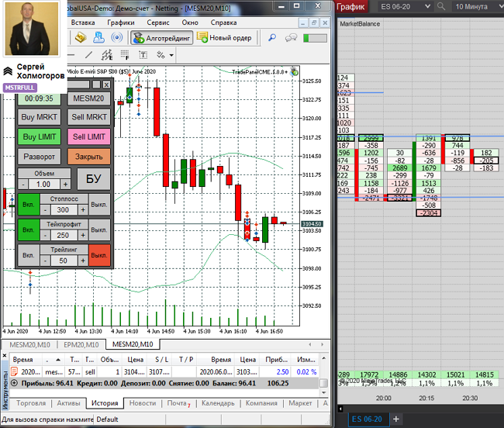Viewport: 504px width, 428px height.
Task: Click the signals radio-wave toolbar icon
Action: click(x=116, y=37)
